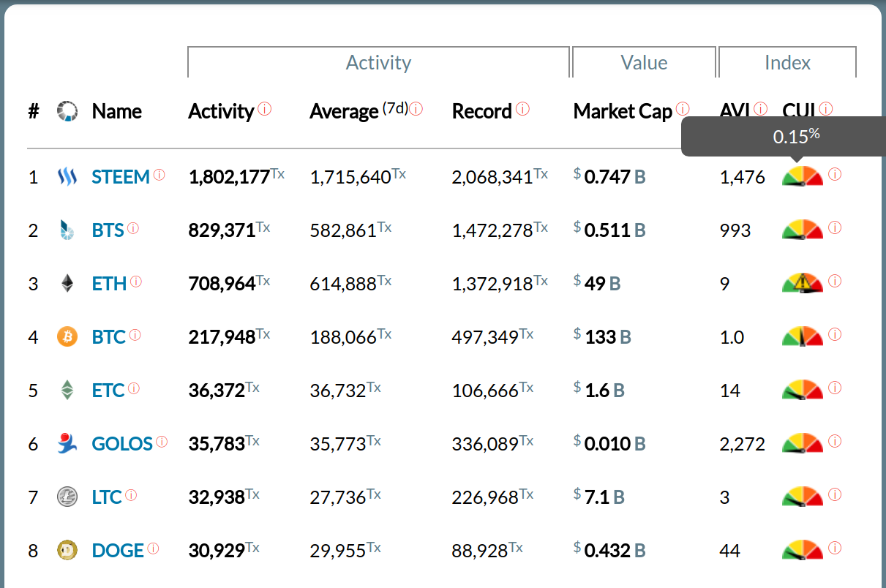Open info icon beside the GOLOS name

162,442
